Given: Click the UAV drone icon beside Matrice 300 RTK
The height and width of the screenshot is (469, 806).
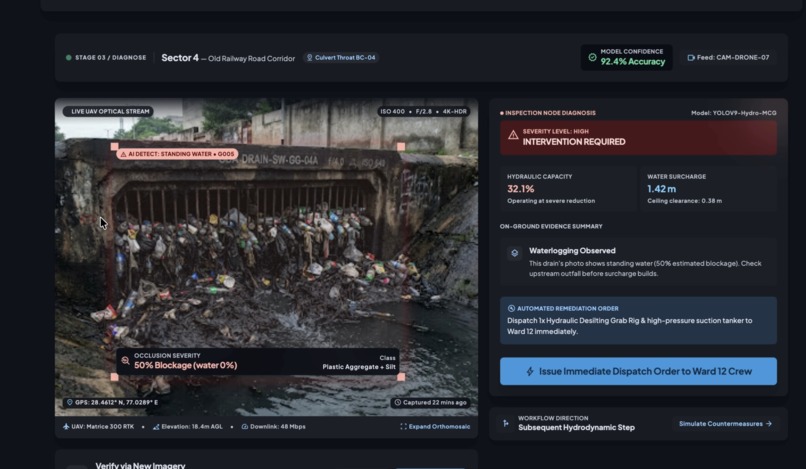Looking at the screenshot, I should [x=66, y=426].
